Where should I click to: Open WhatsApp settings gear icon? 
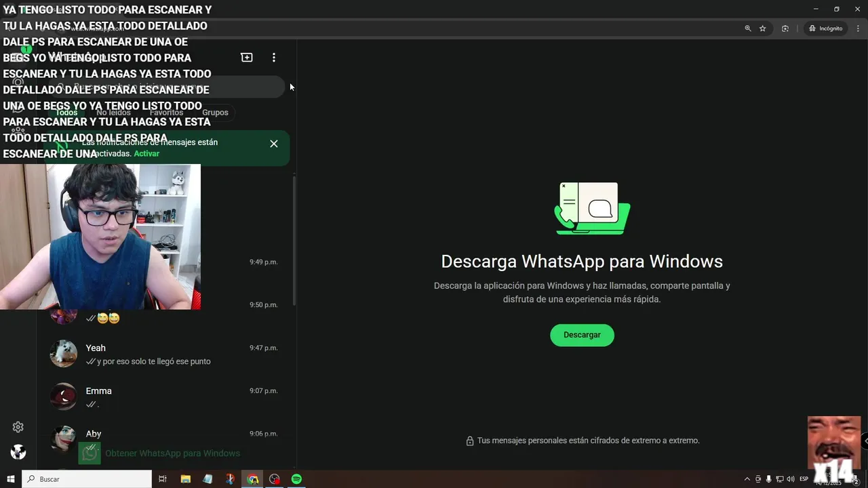(x=18, y=427)
